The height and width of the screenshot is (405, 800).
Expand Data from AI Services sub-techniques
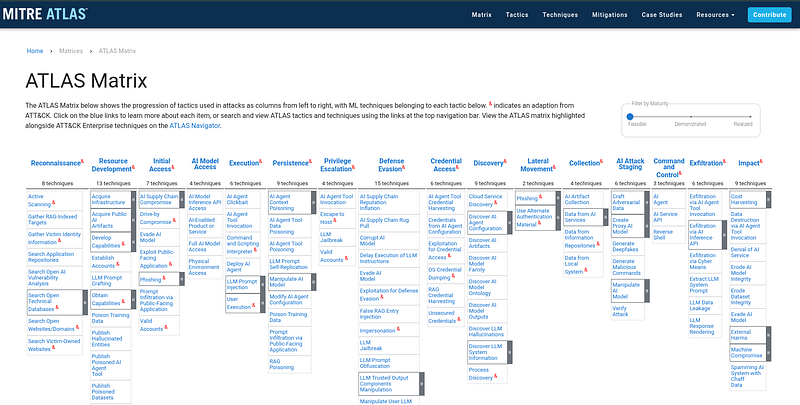(x=606, y=217)
